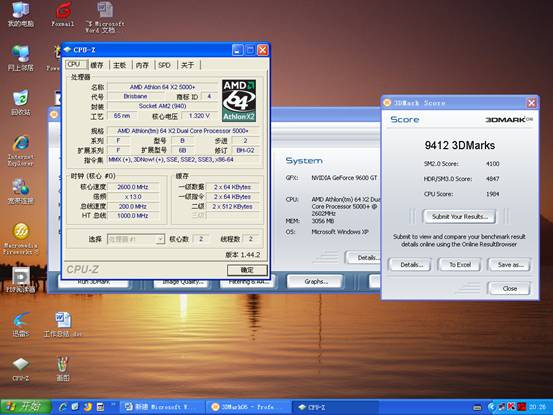Image resolution: width=553 pixels, height=415 pixels.
Task: Launch Macromedia Fireworks 8 shortcut
Action: pos(21,238)
